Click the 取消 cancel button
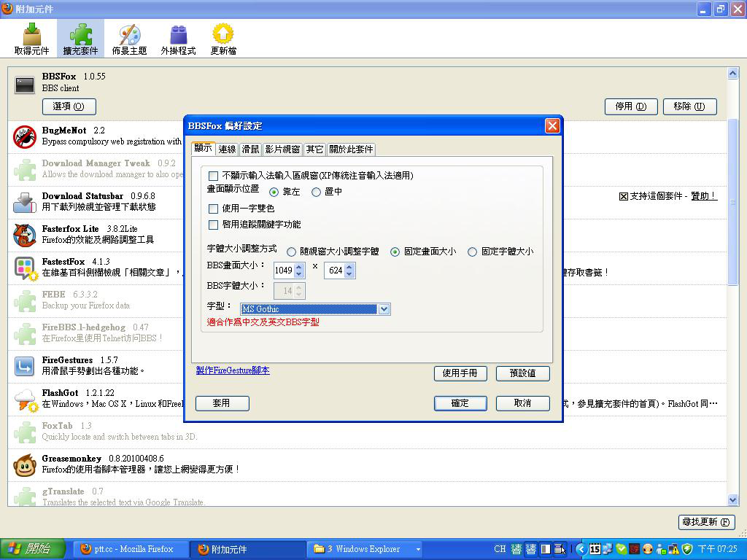 click(x=522, y=403)
